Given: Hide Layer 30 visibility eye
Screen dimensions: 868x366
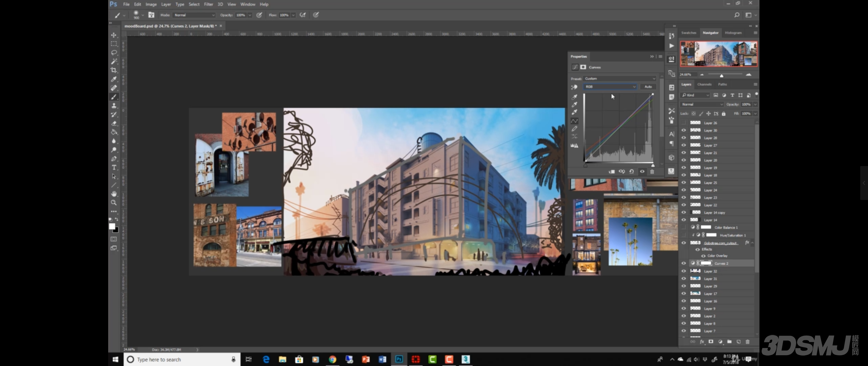Looking at the screenshot, I should (684, 130).
